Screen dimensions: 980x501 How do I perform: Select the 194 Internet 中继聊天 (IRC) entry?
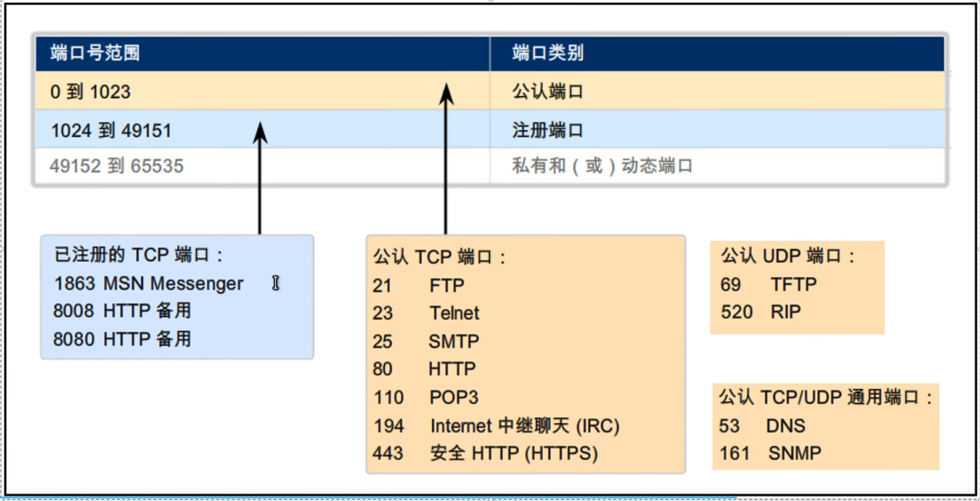pos(497,426)
